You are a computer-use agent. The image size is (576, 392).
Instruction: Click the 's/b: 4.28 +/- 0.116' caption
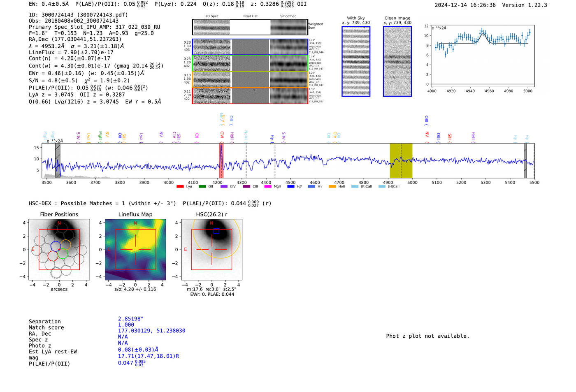(x=135, y=289)
